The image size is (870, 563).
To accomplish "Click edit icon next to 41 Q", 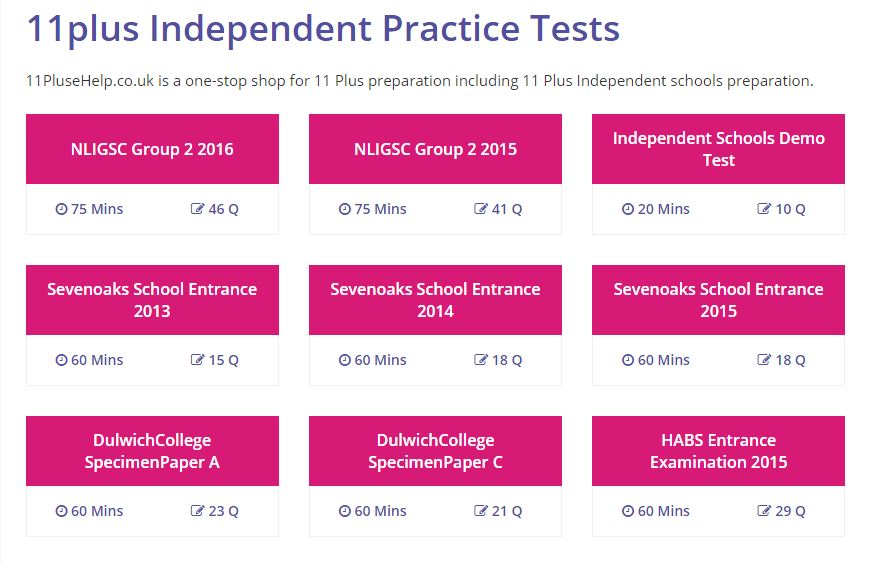I will 480,209.
